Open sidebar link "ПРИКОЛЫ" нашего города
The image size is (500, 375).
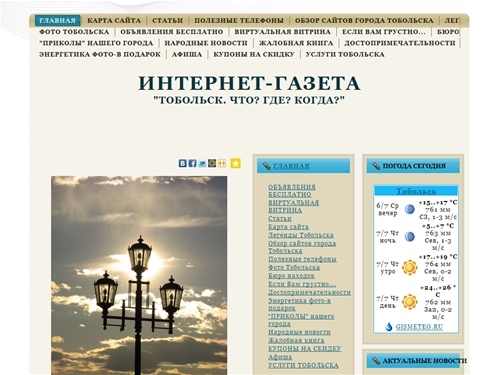(301, 320)
